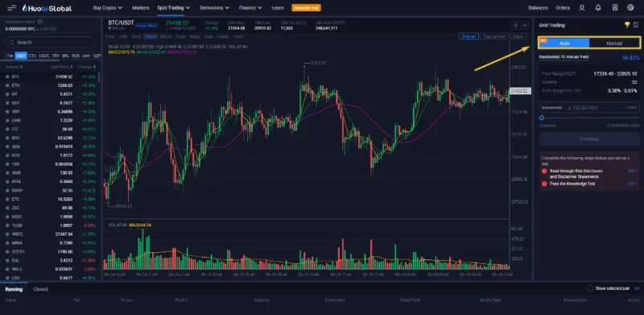
Task: Switch grid mode to Manual
Action: click(614, 44)
